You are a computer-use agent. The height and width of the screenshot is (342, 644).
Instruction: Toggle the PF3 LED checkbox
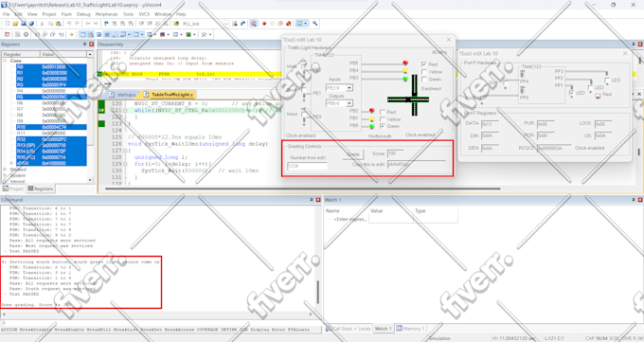607,81
